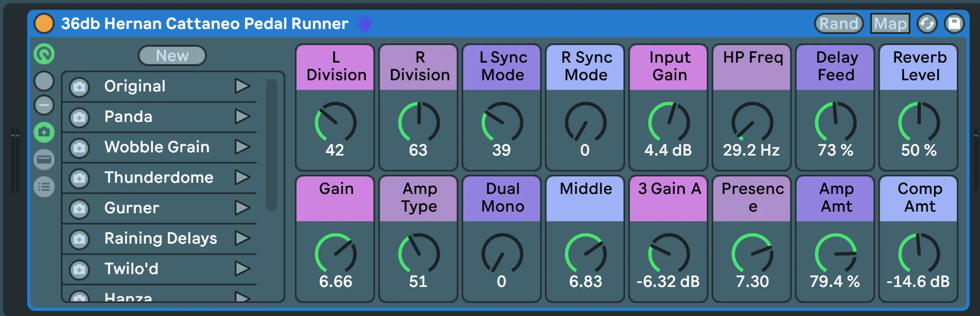
Task: Click the add macro row circle button
Action: [x=44, y=81]
